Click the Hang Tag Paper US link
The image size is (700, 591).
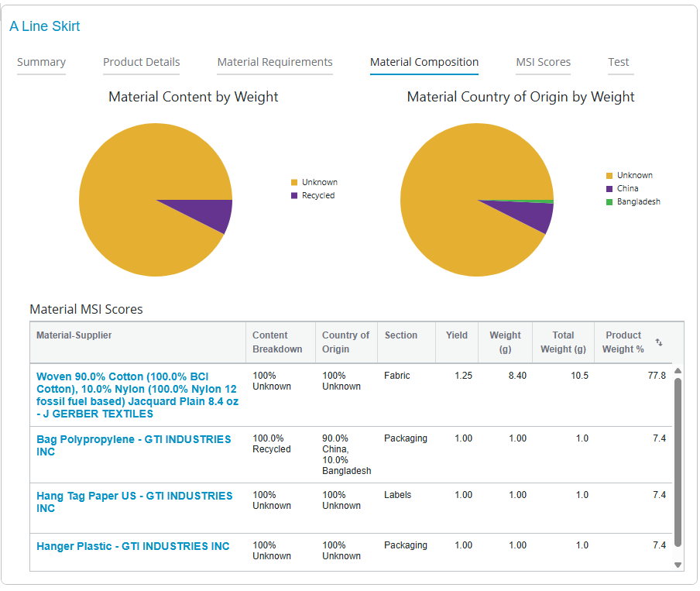point(134,502)
